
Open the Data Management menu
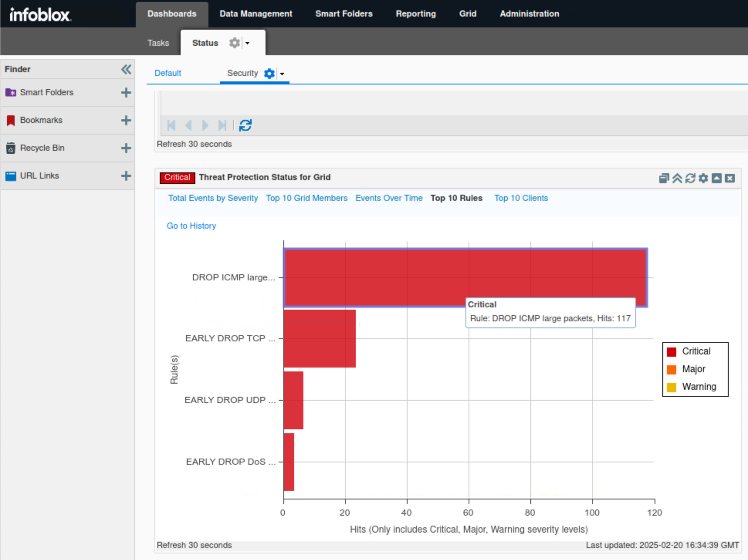point(256,14)
